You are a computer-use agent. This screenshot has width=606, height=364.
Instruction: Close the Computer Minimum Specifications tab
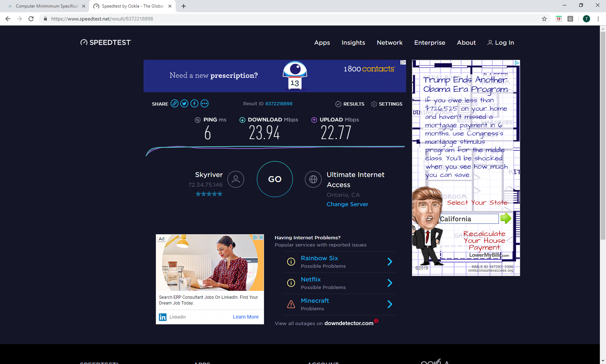pyautogui.click(x=84, y=6)
